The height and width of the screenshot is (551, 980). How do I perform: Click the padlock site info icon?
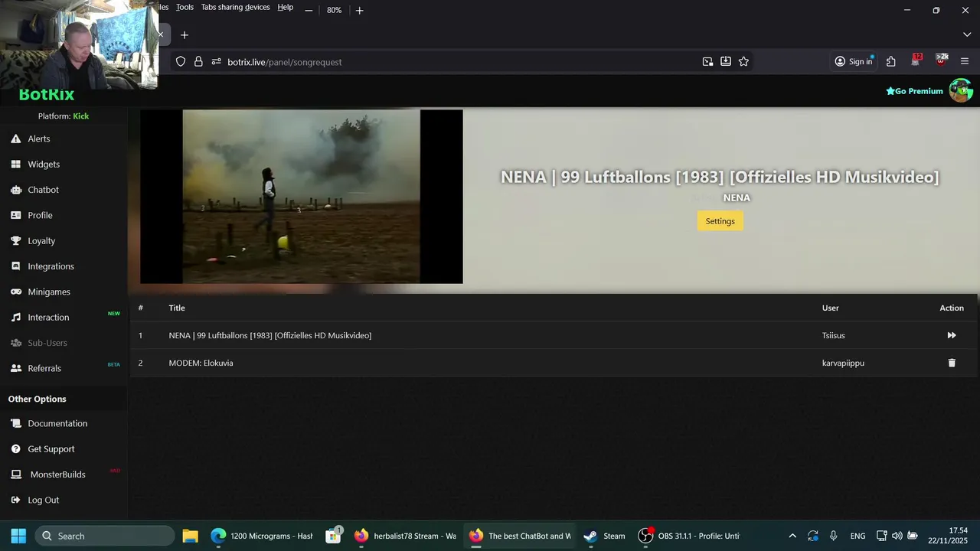[198, 62]
